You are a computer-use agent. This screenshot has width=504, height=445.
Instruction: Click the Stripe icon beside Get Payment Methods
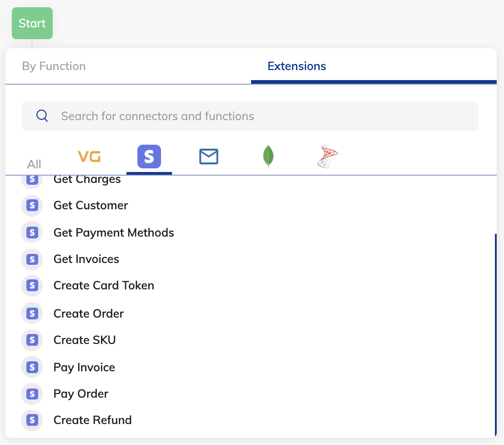pos(32,233)
